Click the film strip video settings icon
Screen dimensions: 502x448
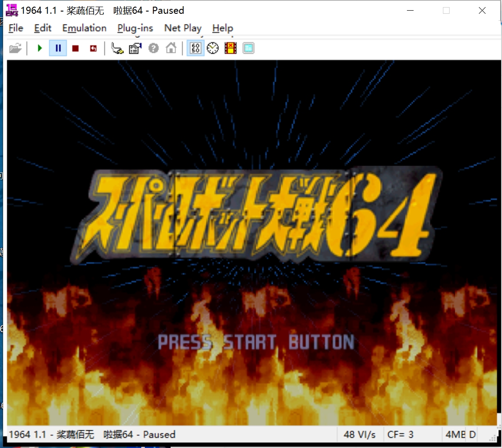pos(231,48)
